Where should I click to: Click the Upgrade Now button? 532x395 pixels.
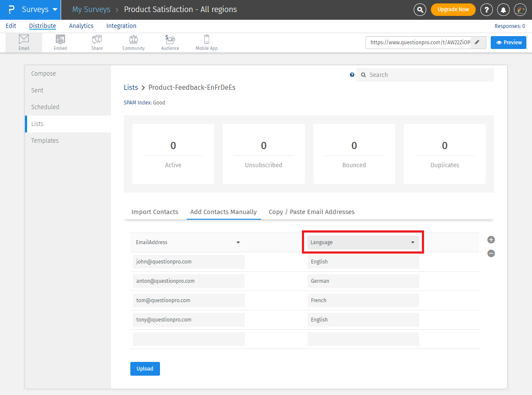pos(453,9)
